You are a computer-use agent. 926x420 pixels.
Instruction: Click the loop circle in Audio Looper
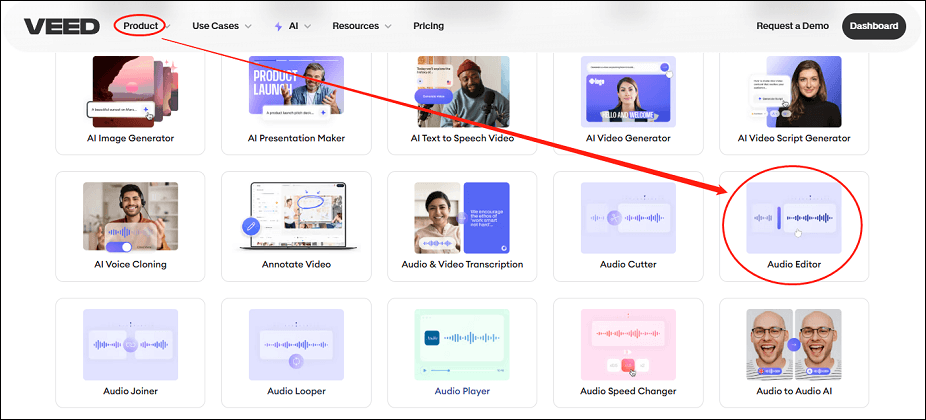point(296,361)
